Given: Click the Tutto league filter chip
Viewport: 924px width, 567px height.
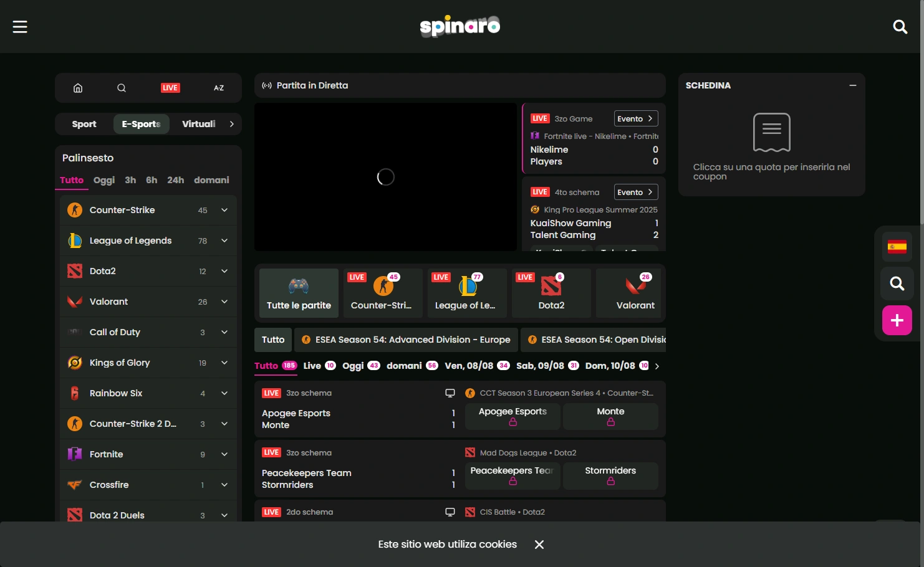Looking at the screenshot, I should [x=273, y=340].
